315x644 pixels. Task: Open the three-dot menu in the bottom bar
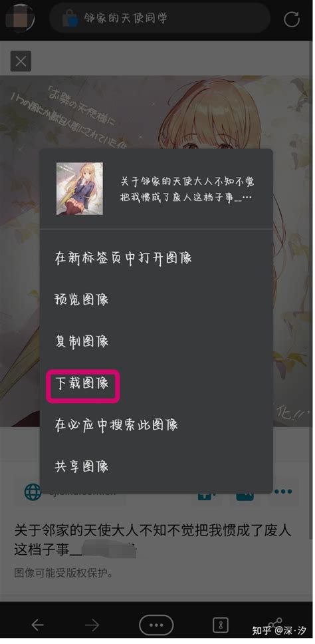pyautogui.click(x=156, y=625)
